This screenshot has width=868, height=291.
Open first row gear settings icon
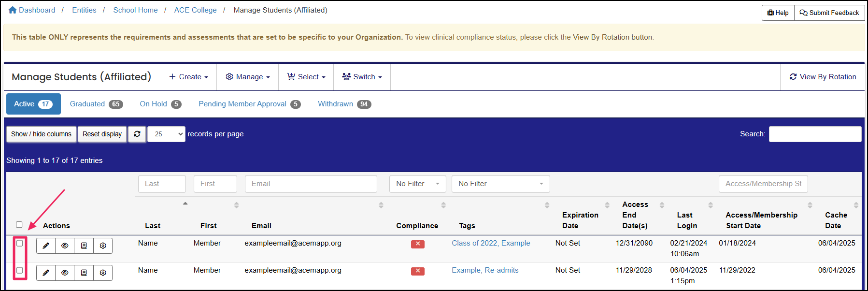103,246
